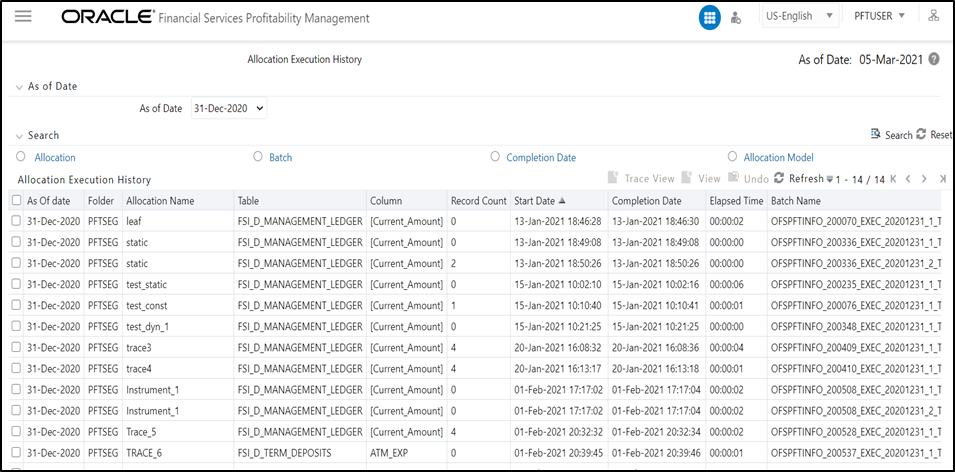Click start date 20-Jan-2021 16:08:32
The width and height of the screenshot is (955, 472).
point(558,348)
